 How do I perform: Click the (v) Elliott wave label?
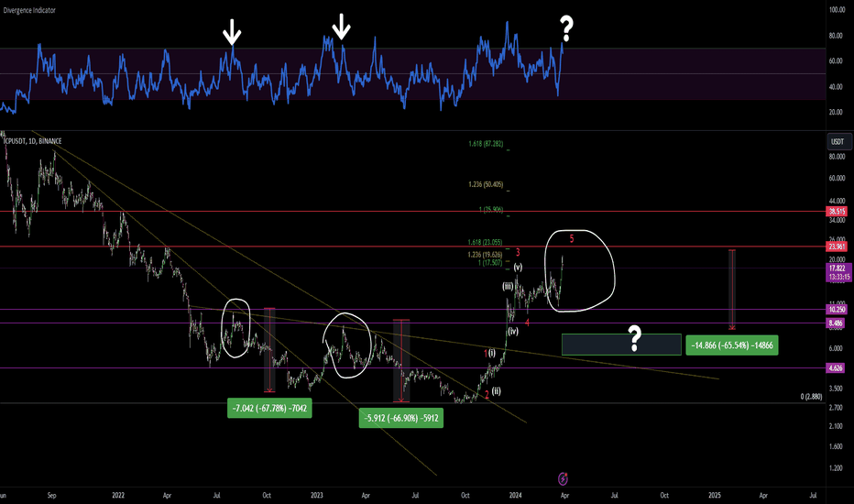(518, 268)
